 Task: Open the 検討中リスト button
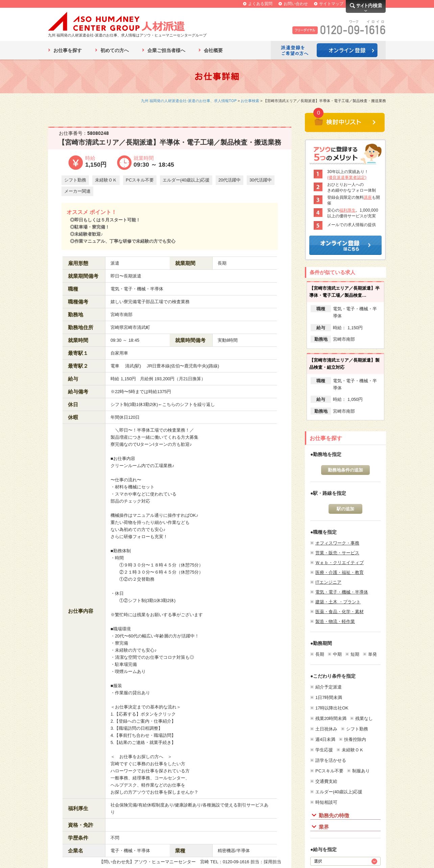click(345, 122)
